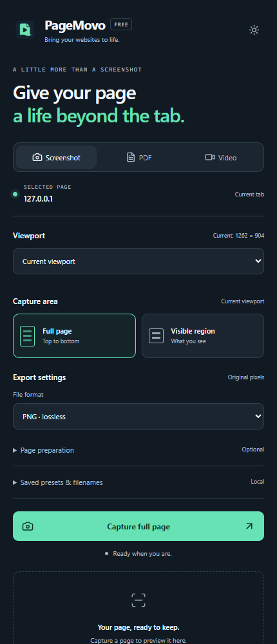Click the Viewport heading
The width and height of the screenshot is (277, 644).
pos(29,236)
